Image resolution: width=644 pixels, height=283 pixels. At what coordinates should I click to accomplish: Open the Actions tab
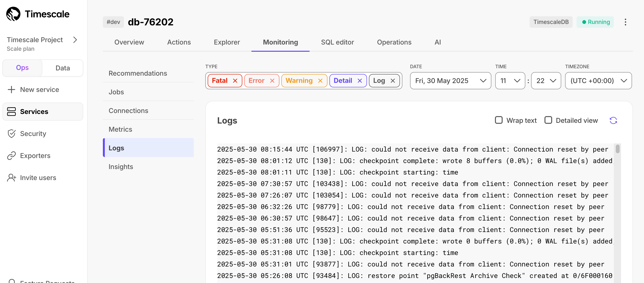(179, 42)
